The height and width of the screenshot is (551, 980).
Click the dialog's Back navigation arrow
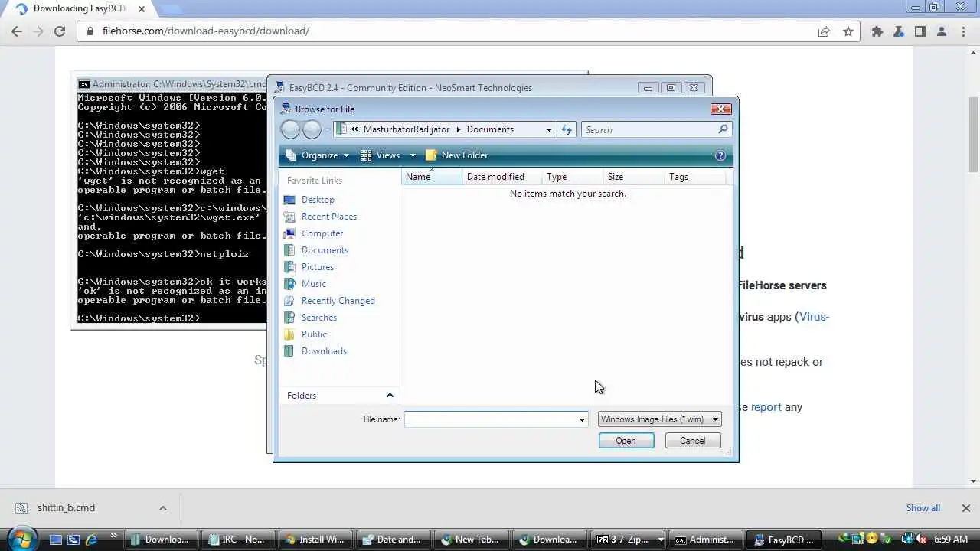tap(290, 129)
